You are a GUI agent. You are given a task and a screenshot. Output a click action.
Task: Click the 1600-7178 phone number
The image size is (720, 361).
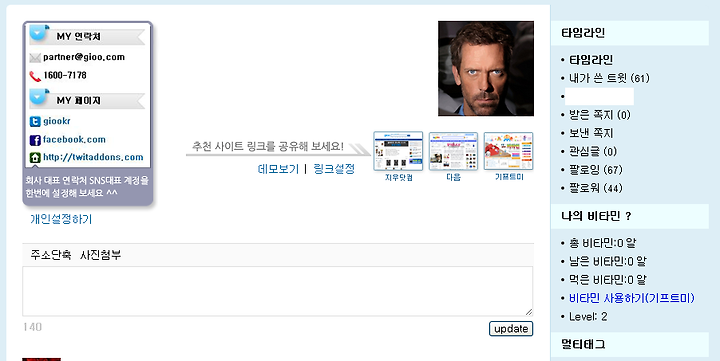point(65,75)
